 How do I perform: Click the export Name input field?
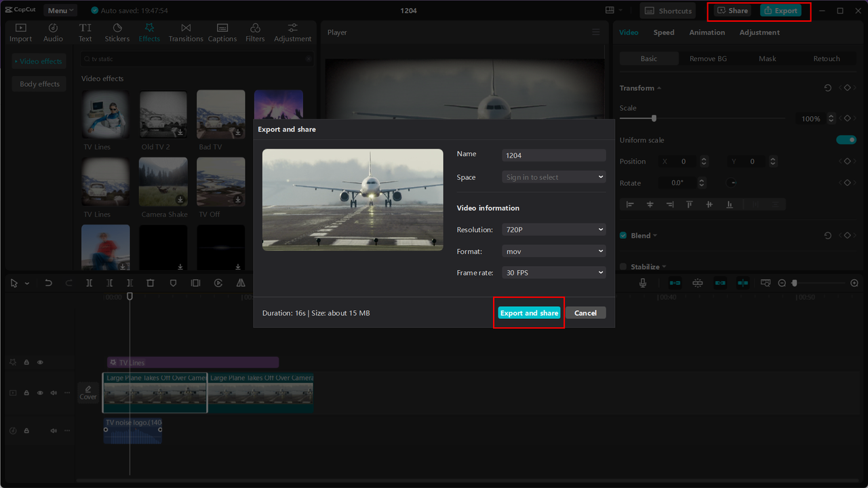(x=553, y=155)
